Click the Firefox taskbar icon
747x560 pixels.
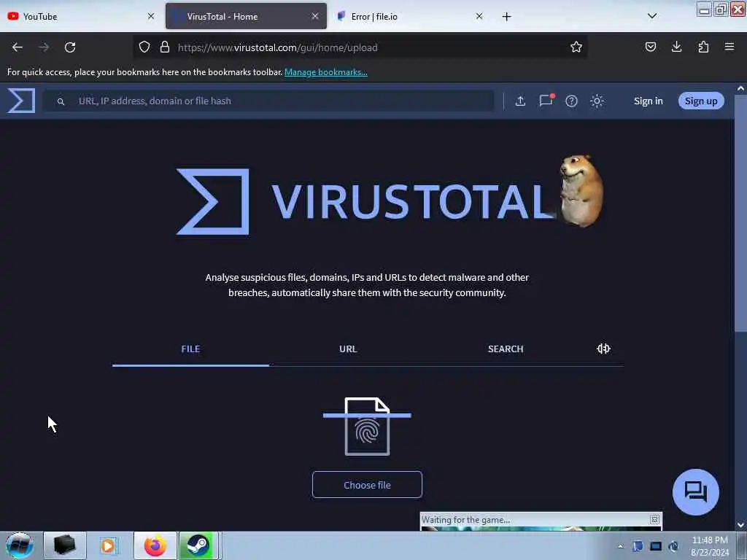click(x=155, y=545)
